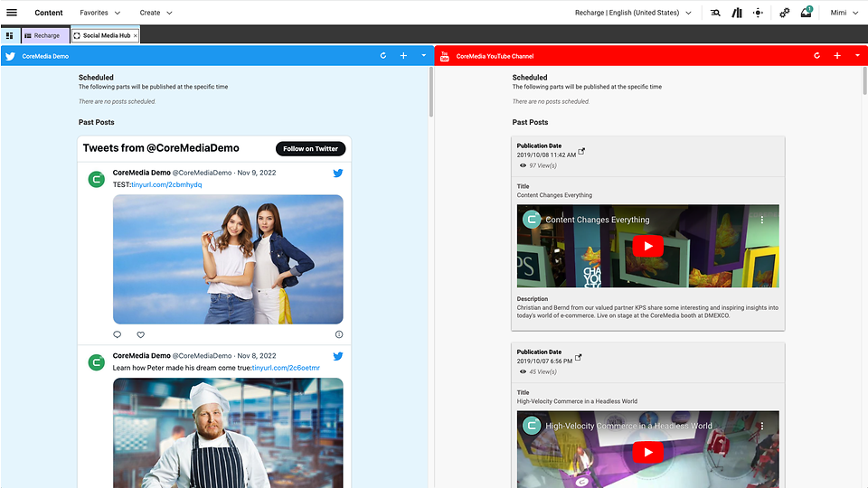Click the YouTube column scrollbar

864,80
